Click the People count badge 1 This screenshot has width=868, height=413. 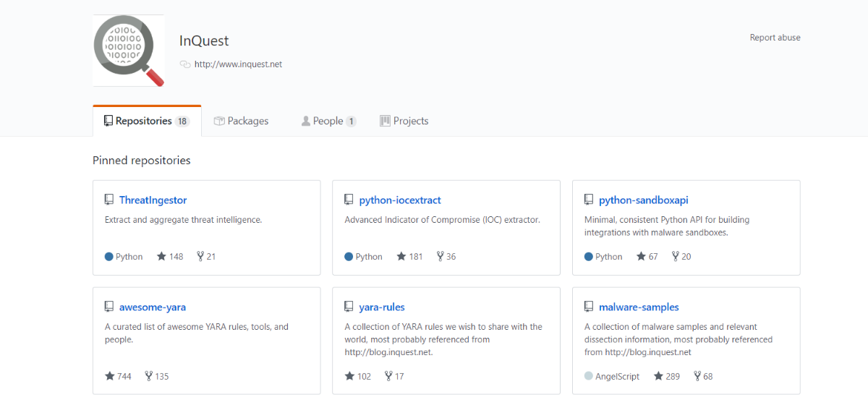point(351,122)
